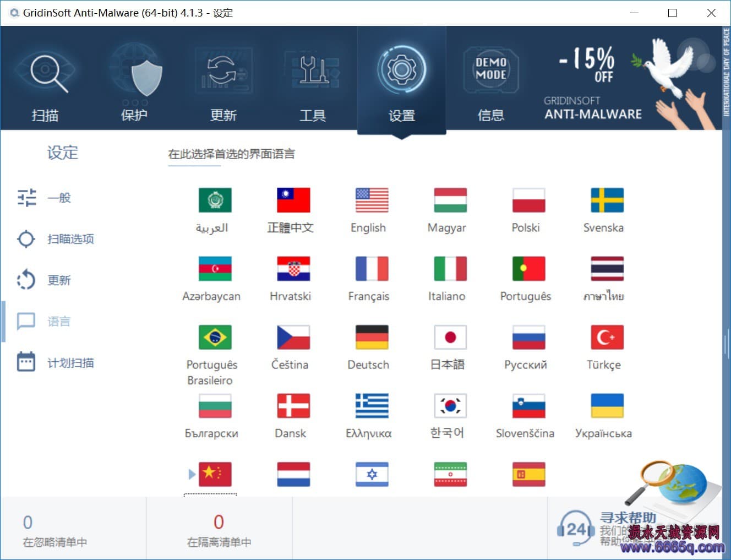Select the 日本語 Japanese flag

[450, 337]
